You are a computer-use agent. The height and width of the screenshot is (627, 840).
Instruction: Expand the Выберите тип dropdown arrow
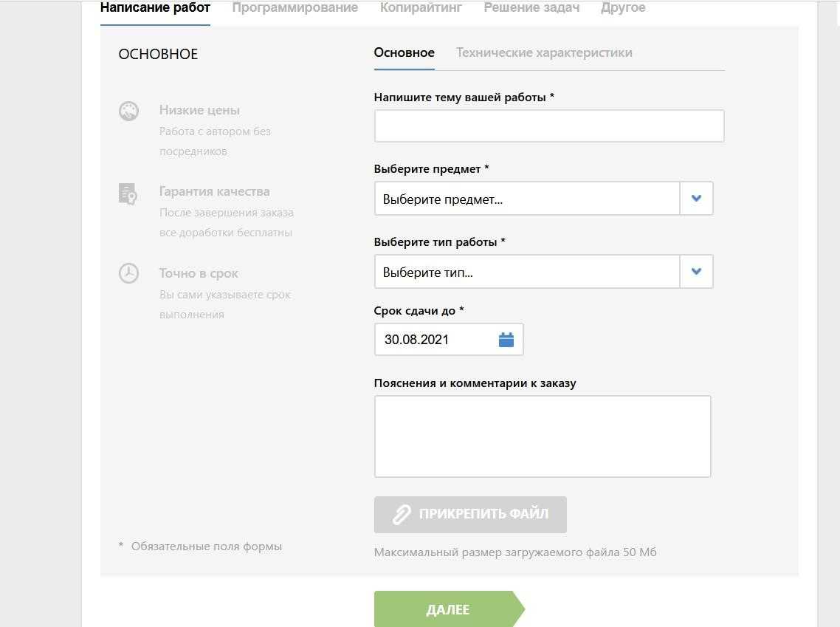coord(696,272)
